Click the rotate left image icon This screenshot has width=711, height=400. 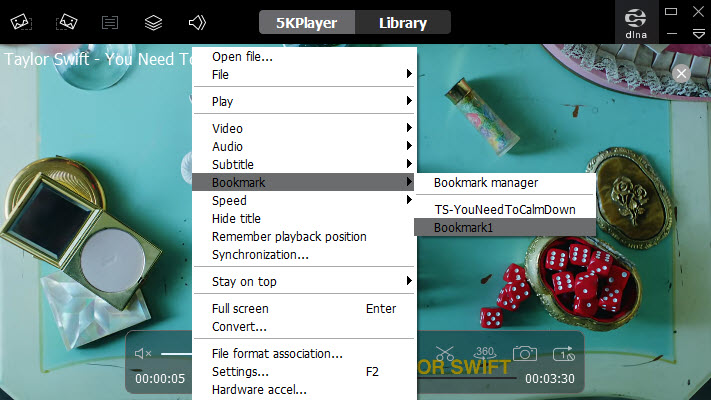coord(21,22)
